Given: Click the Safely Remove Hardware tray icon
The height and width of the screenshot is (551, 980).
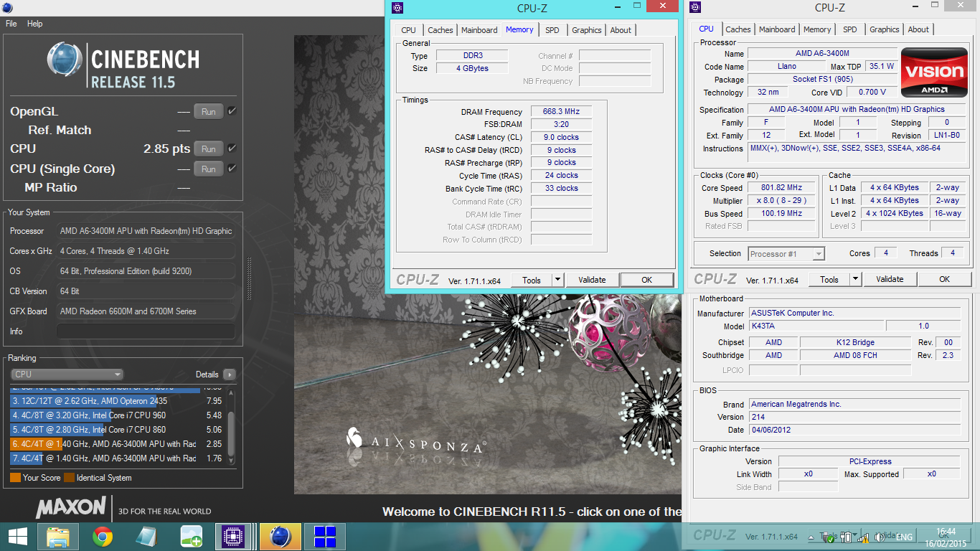Looking at the screenshot, I should [x=829, y=537].
